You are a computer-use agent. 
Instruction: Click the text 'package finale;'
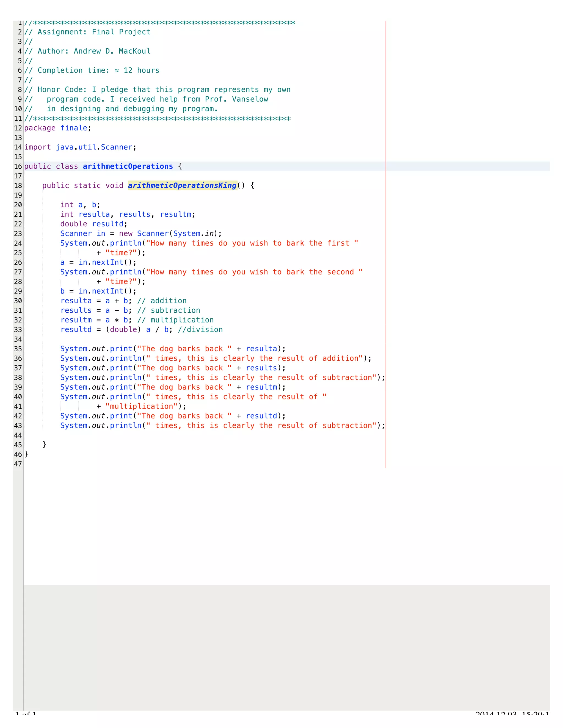pyautogui.click(x=58, y=128)
